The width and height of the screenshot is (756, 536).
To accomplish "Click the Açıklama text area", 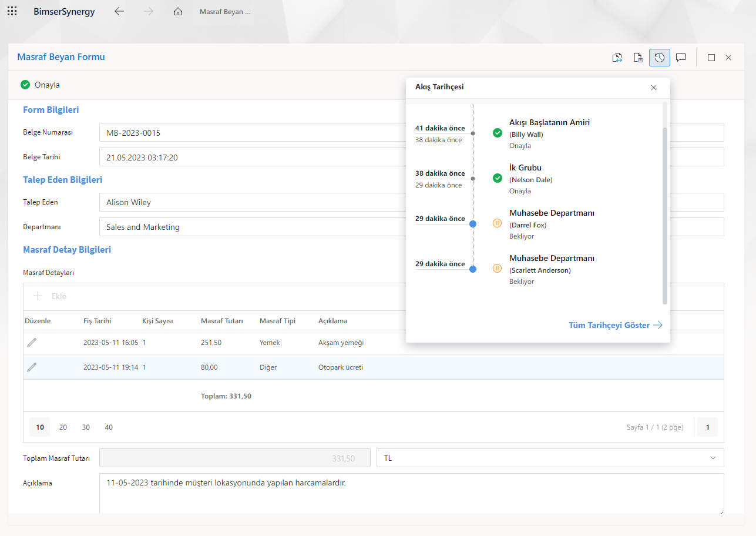I will (x=412, y=494).
